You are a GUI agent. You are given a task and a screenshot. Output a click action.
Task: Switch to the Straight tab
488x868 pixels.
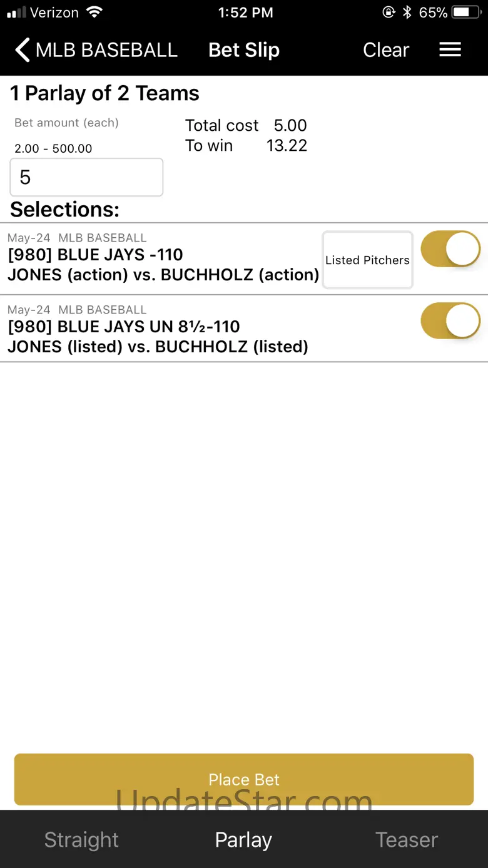[81, 840]
